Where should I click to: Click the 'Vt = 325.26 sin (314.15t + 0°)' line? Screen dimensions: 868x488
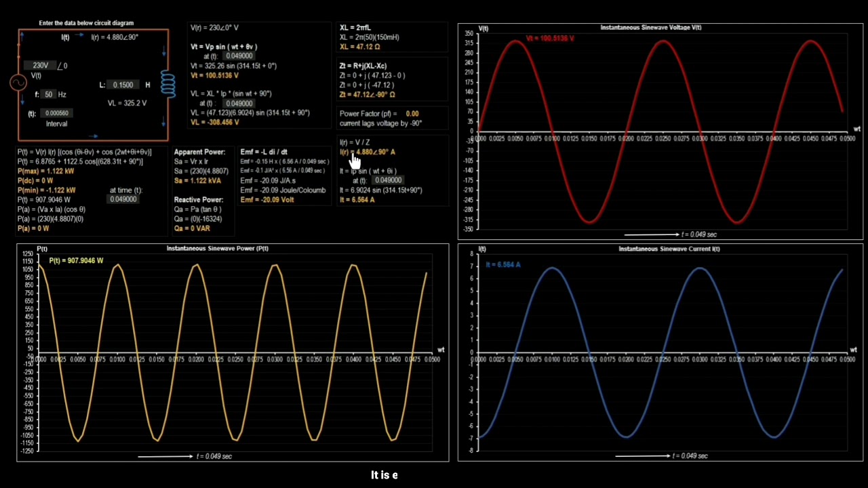click(233, 66)
